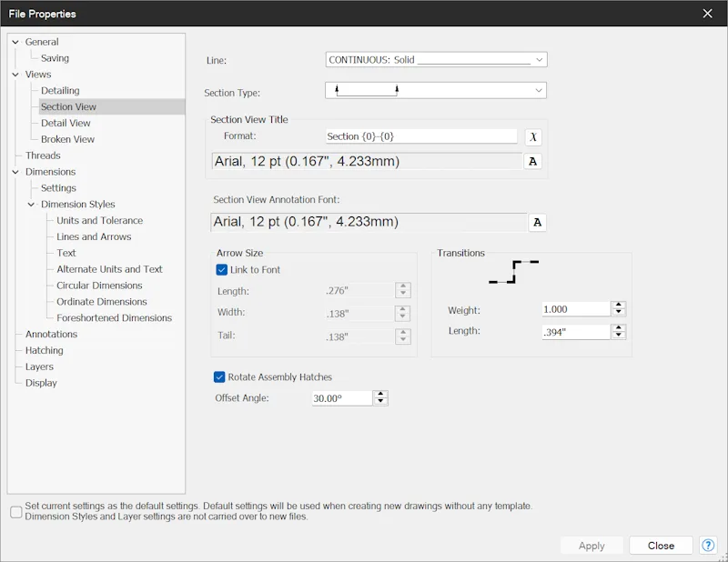Collapse the Views tree node
This screenshot has height=562, width=728.
(x=15, y=75)
